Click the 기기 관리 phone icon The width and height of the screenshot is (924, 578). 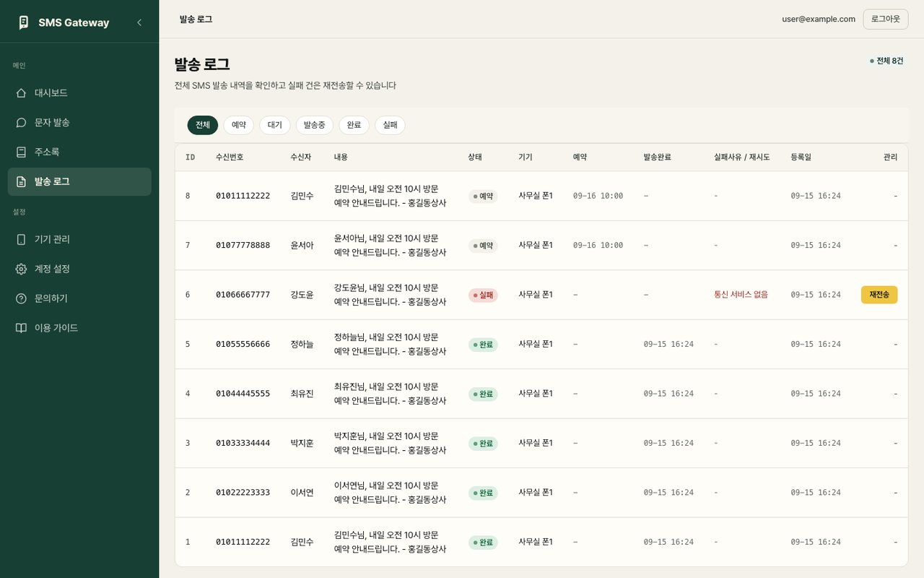pyautogui.click(x=21, y=239)
